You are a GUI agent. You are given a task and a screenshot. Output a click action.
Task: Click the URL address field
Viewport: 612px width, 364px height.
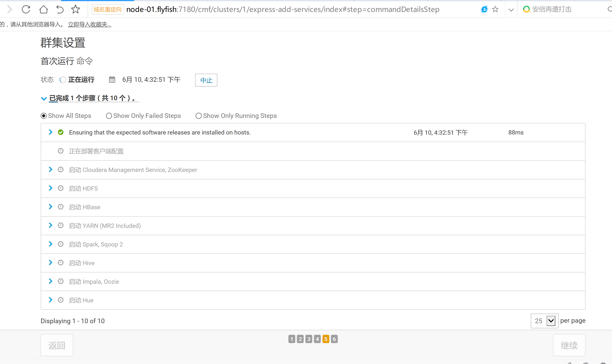[x=282, y=9]
